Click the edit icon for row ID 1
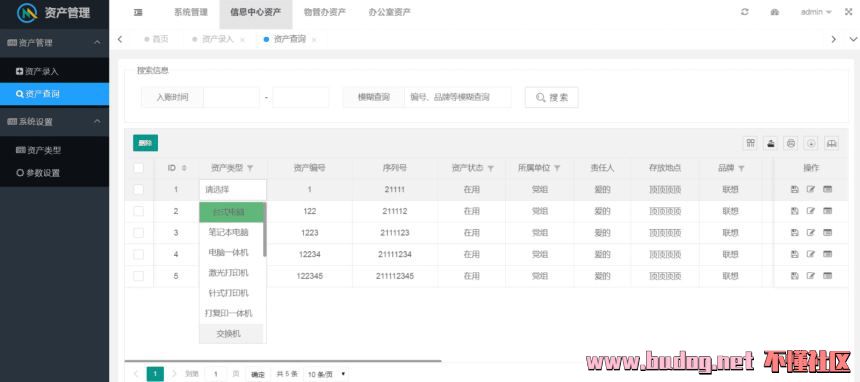This screenshot has width=860, height=382. coord(811,189)
